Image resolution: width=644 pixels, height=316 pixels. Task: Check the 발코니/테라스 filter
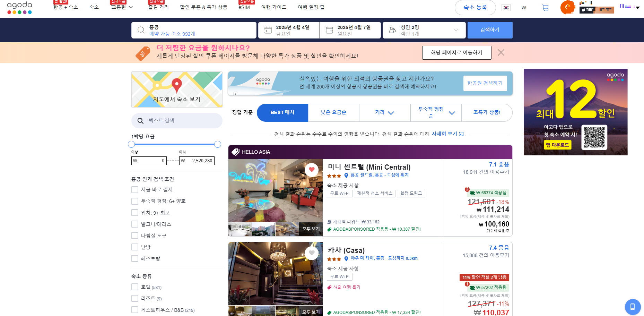[x=135, y=224]
